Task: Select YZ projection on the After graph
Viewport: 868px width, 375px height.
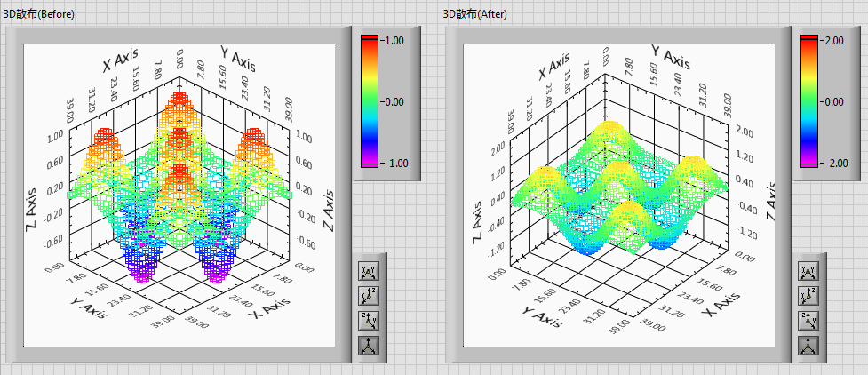Action: (x=808, y=321)
